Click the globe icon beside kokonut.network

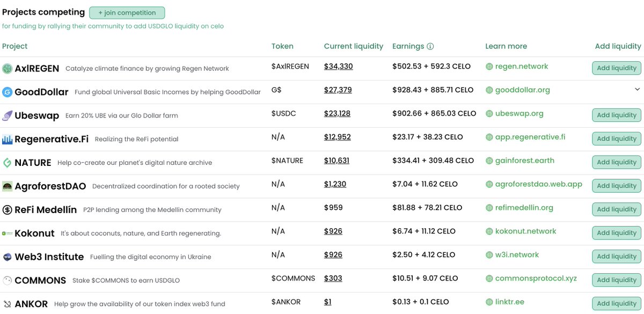pyautogui.click(x=489, y=231)
